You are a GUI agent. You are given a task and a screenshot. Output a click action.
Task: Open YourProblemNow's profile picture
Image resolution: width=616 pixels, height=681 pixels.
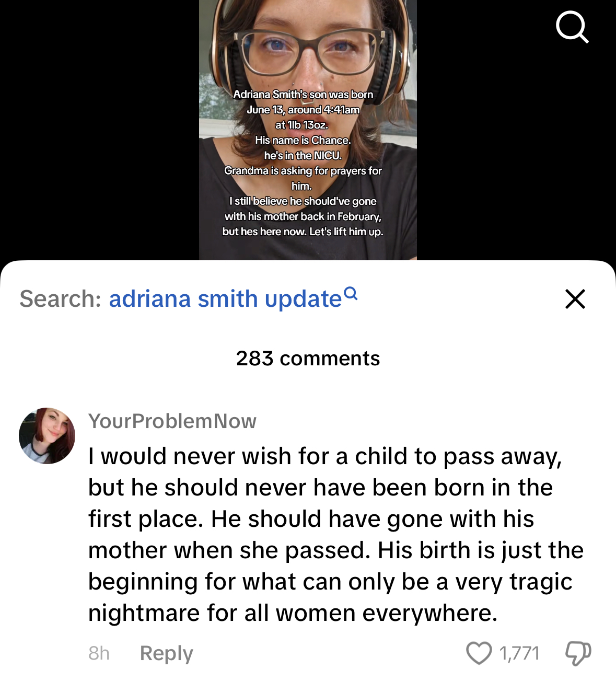click(47, 436)
